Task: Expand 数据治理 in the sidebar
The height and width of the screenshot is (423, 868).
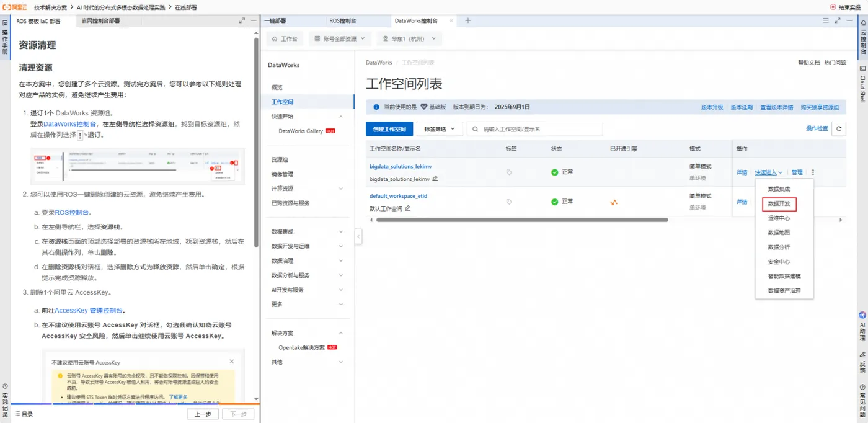Action: point(340,261)
